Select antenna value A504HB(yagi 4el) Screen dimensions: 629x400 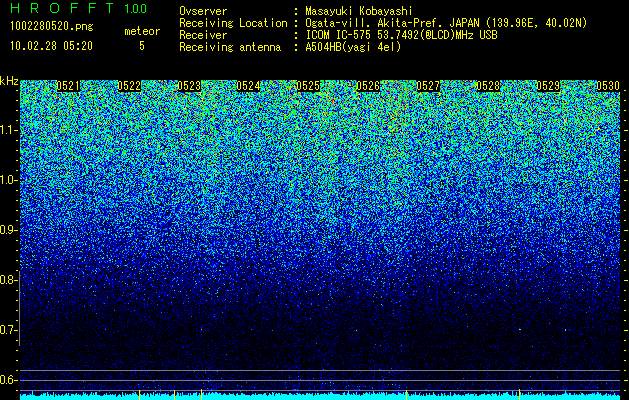(x=353, y=47)
